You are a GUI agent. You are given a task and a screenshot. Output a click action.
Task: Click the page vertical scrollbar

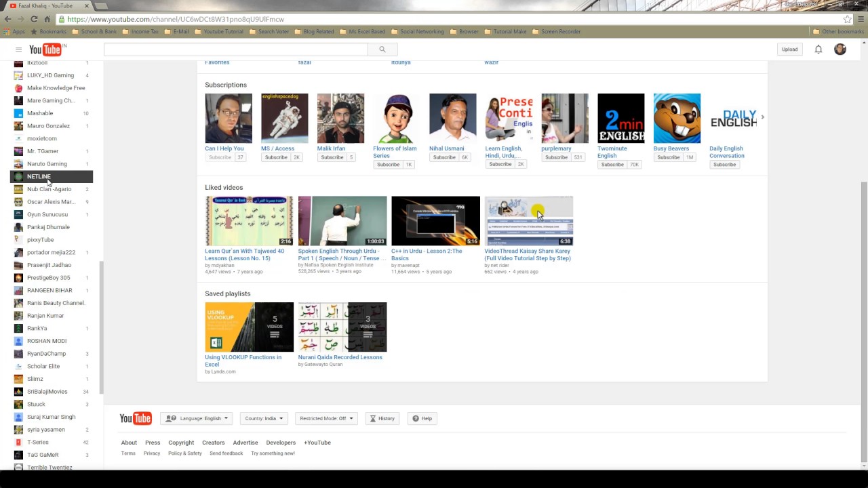pos(864,322)
